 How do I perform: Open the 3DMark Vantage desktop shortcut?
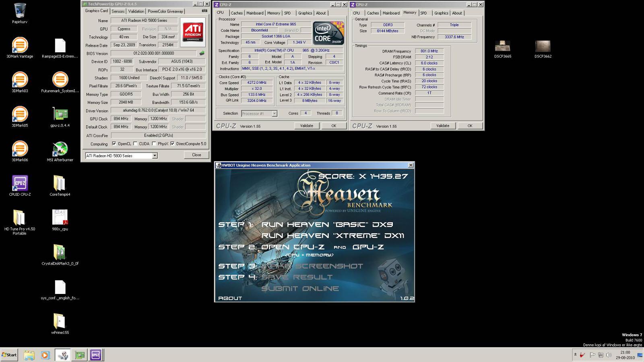(x=20, y=47)
